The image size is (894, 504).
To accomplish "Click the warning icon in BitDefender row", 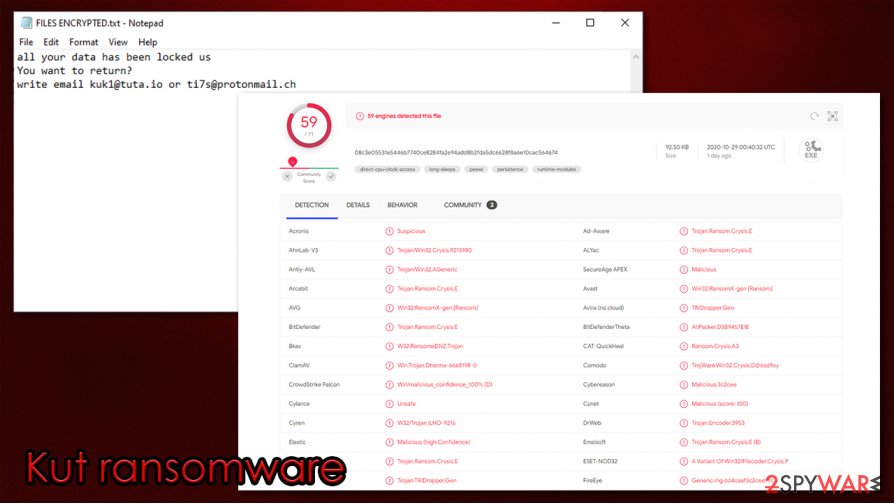I will tap(389, 327).
